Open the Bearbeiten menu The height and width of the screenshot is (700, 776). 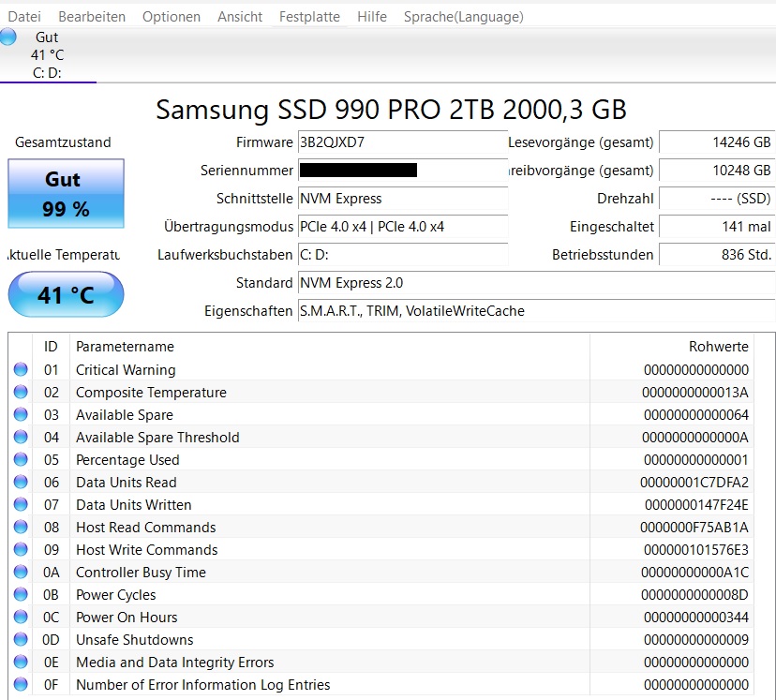point(92,17)
